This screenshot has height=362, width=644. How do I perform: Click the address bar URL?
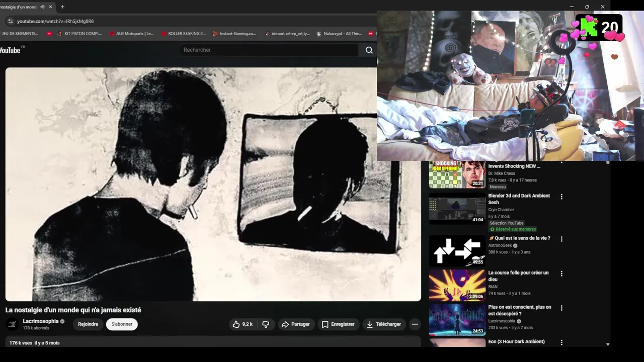55,21
